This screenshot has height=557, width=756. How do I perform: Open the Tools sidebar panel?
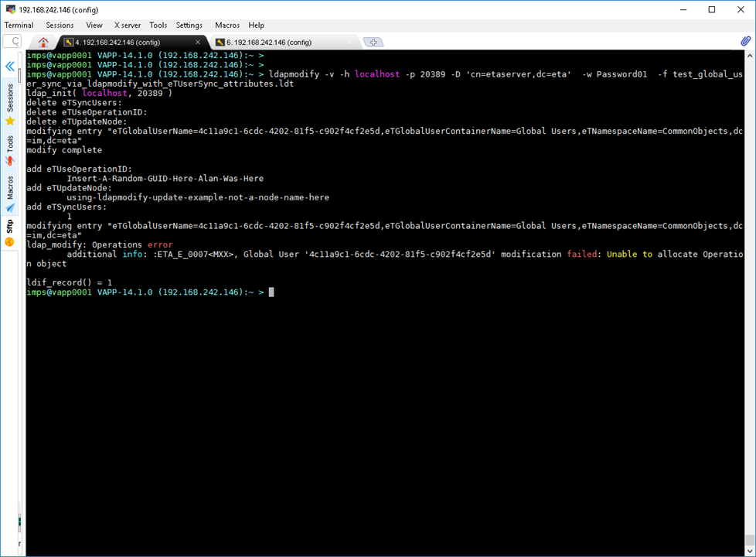(x=9, y=151)
